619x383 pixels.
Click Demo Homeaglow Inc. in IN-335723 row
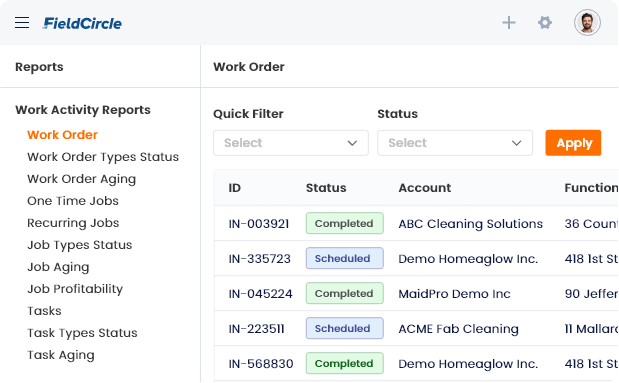coord(468,259)
